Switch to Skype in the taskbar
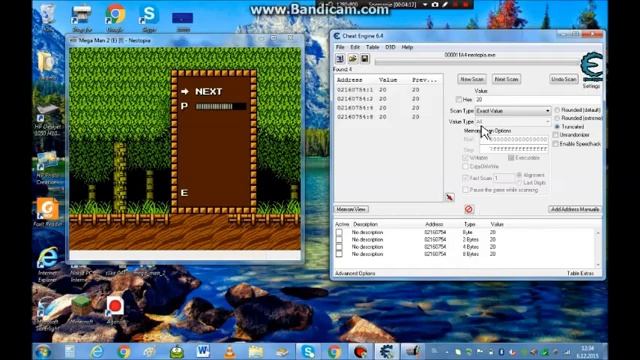 coord(308,352)
